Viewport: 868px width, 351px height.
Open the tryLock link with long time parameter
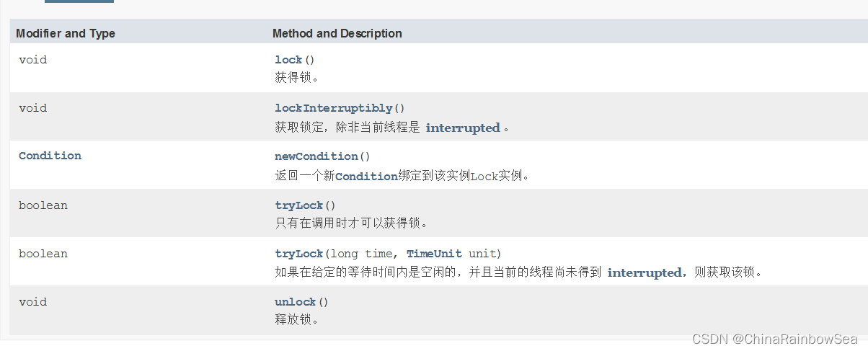[299, 254]
